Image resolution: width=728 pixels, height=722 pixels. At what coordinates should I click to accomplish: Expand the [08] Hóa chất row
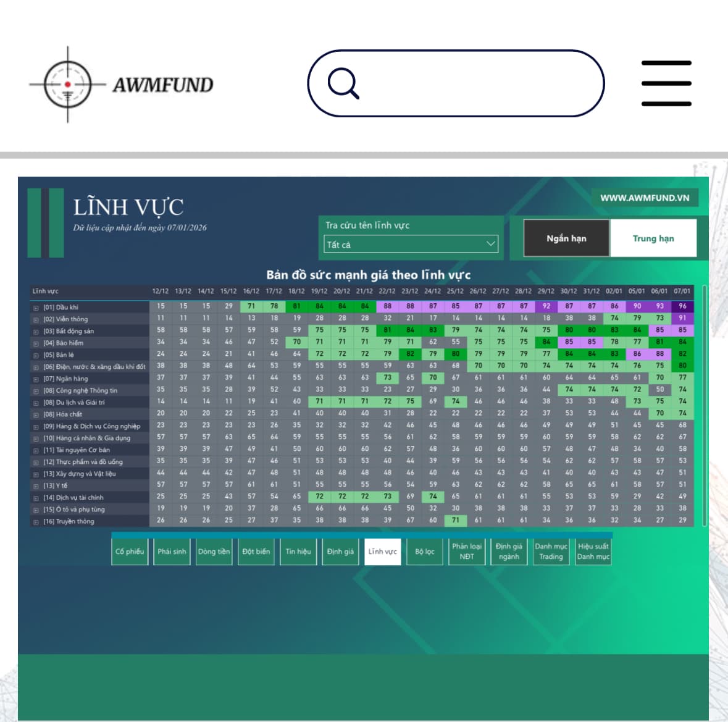[36, 415]
